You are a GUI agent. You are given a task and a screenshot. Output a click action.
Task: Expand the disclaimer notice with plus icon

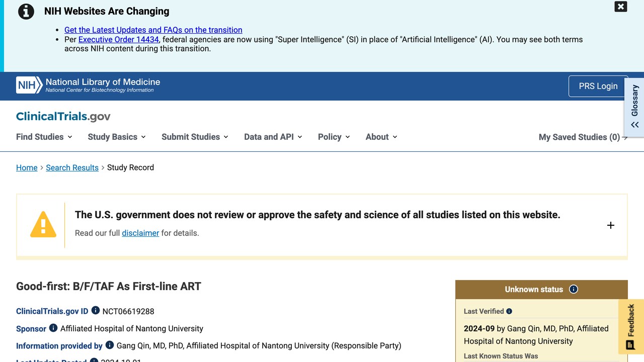click(611, 225)
